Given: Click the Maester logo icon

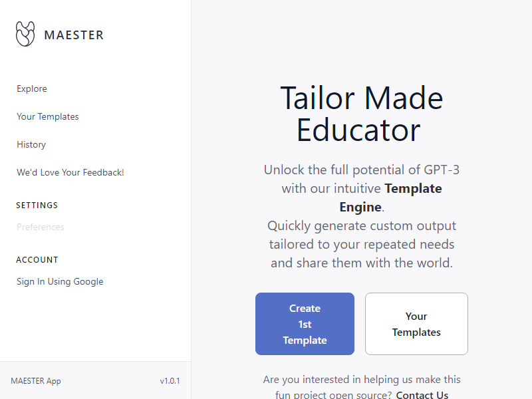Looking at the screenshot, I should click(x=25, y=34).
